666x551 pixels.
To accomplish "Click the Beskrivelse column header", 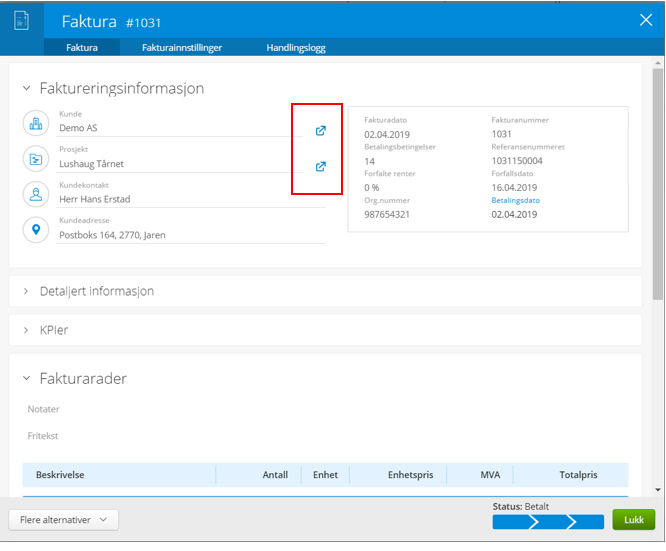I will point(60,475).
